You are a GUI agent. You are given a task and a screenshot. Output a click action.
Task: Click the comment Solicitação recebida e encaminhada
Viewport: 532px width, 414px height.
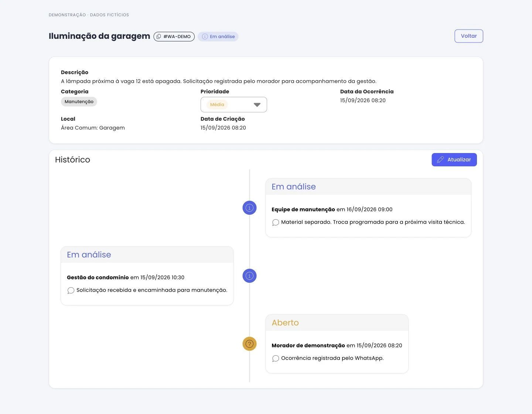click(x=152, y=290)
